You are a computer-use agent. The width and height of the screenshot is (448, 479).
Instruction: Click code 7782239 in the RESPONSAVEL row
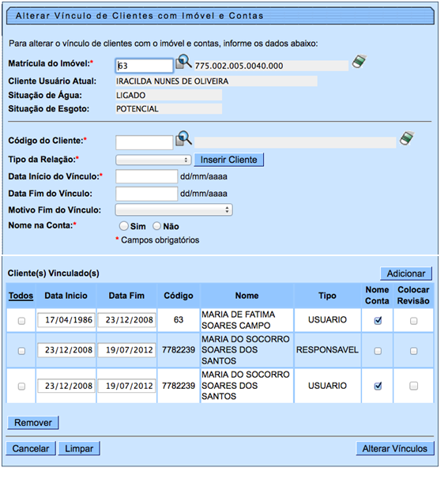(x=179, y=350)
